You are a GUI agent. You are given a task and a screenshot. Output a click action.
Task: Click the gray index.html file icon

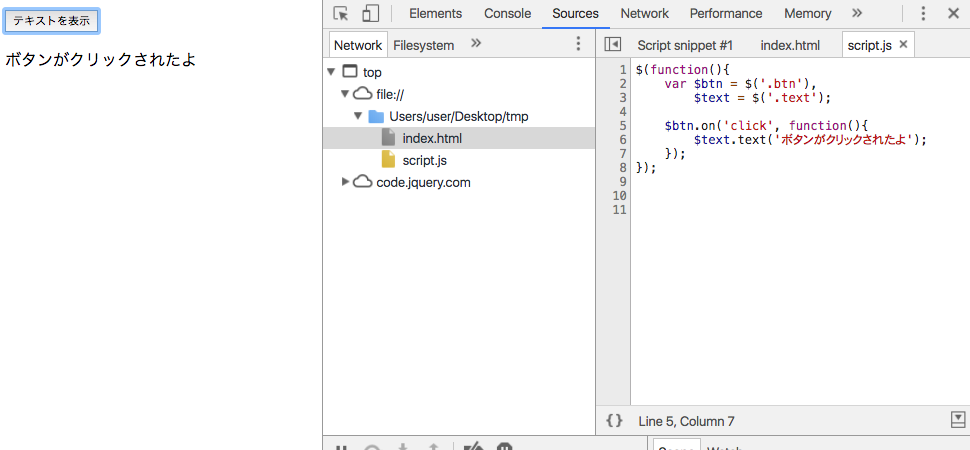(x=388, y=137)
